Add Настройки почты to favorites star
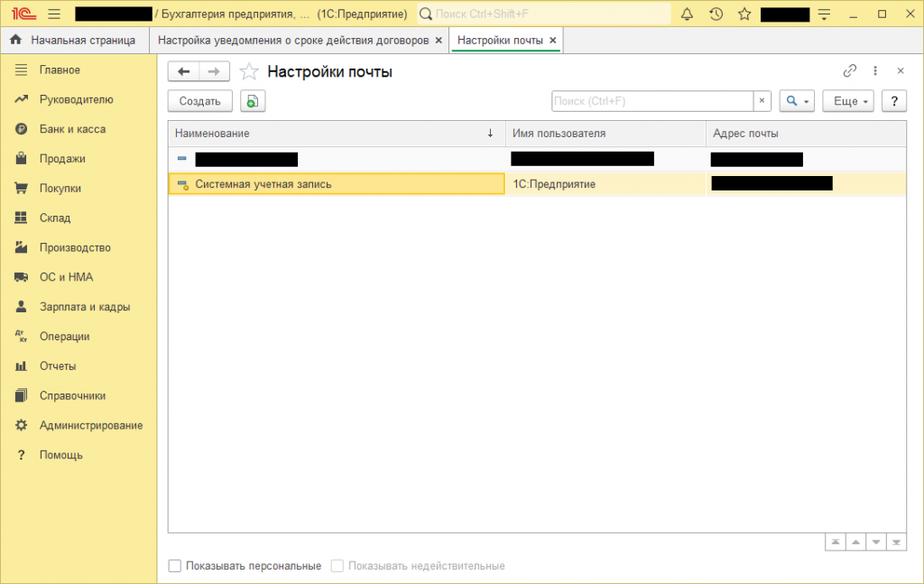 [x=249, y=71]
